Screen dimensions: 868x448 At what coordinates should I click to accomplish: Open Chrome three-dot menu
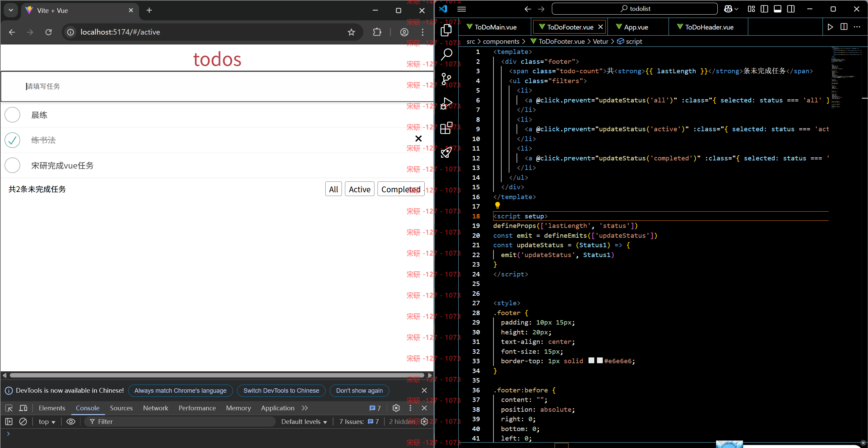422,32
